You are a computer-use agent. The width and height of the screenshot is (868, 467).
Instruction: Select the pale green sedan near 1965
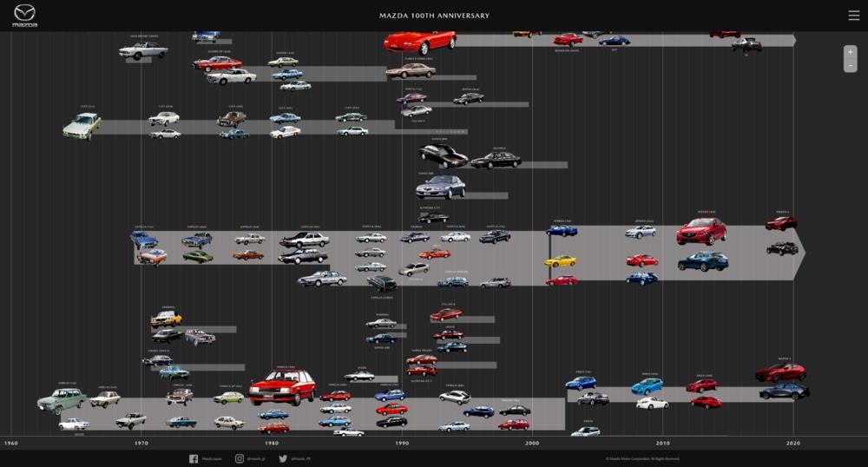[82, 126]
